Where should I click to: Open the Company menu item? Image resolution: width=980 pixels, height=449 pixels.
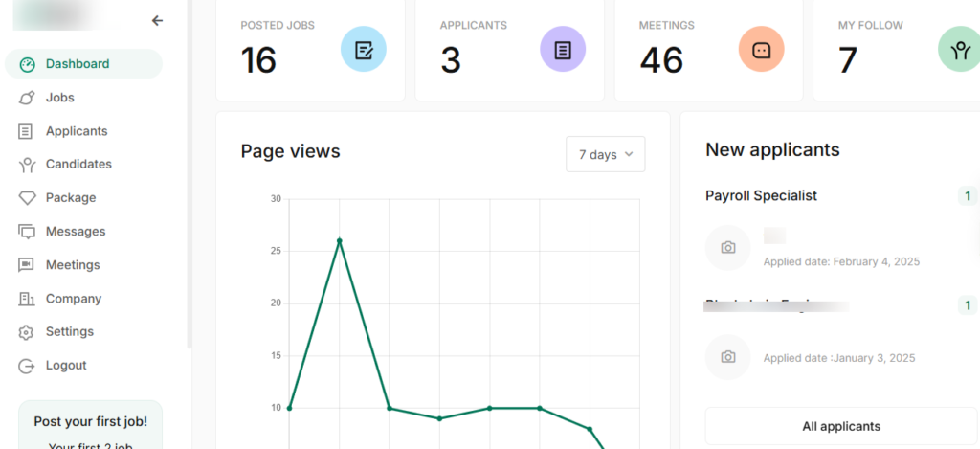[x=74, y=299]
